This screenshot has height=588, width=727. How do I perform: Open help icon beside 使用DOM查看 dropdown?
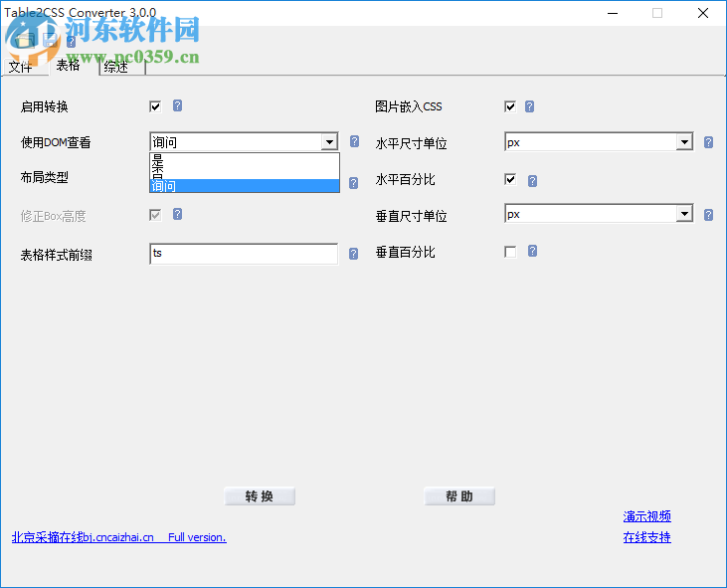355,141
